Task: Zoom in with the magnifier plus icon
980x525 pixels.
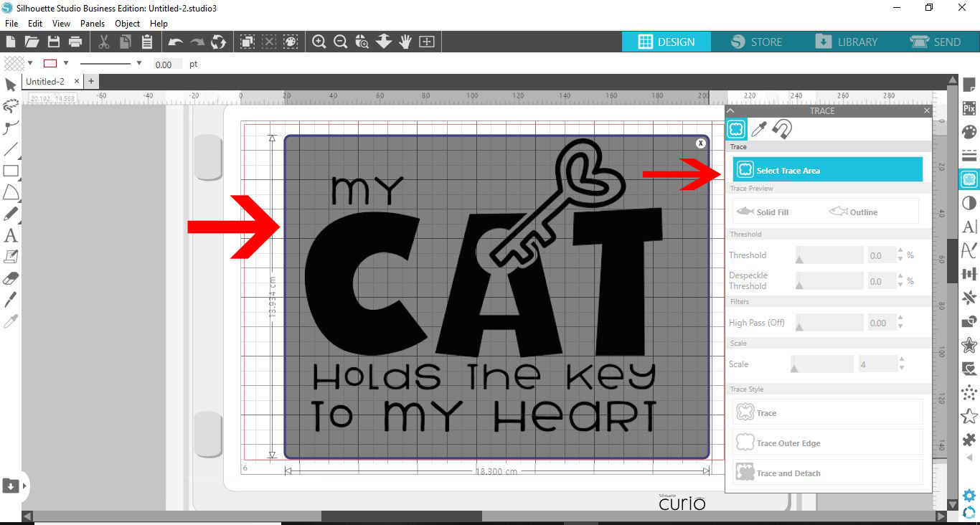Action: 319,42
